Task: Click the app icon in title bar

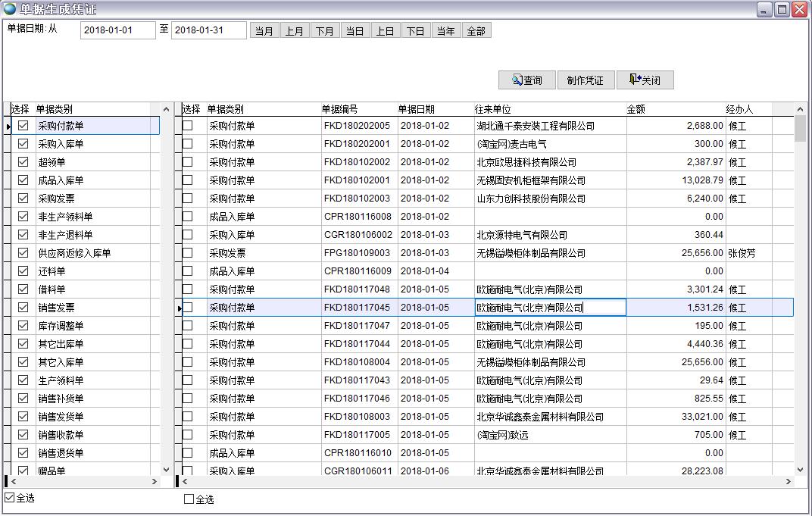Action: click(10, 9)
